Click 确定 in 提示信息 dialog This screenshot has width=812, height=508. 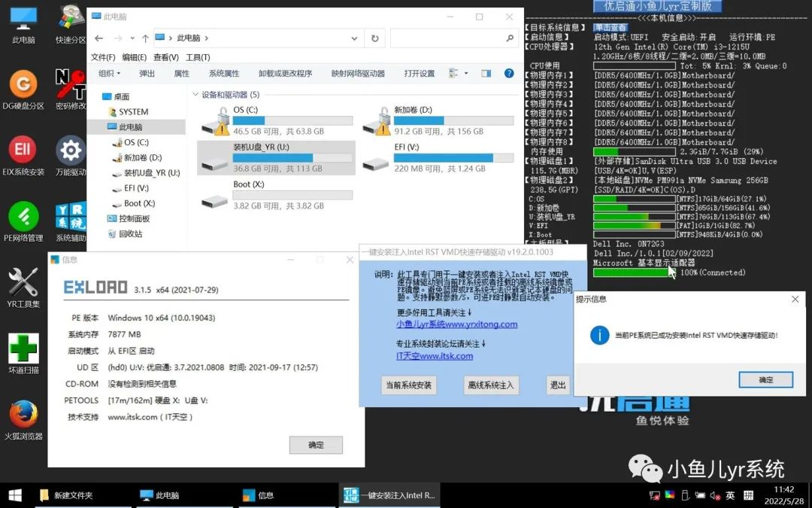click(766, 380)
